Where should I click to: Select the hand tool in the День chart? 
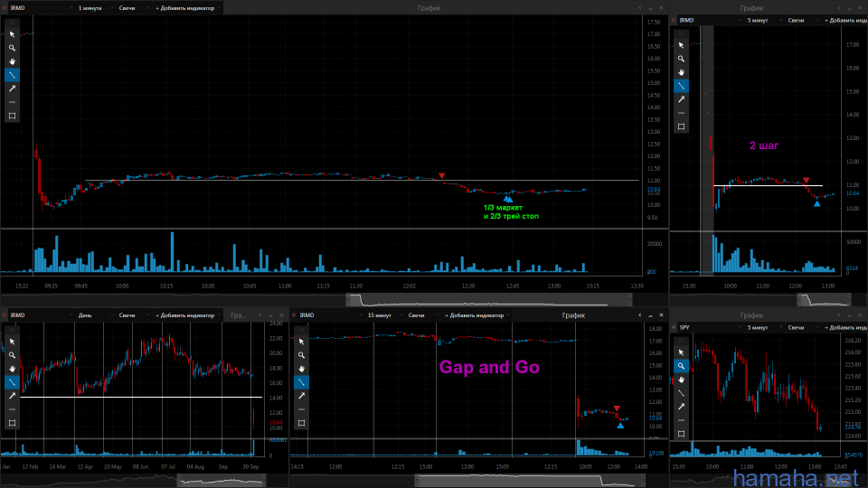point(12,369)
